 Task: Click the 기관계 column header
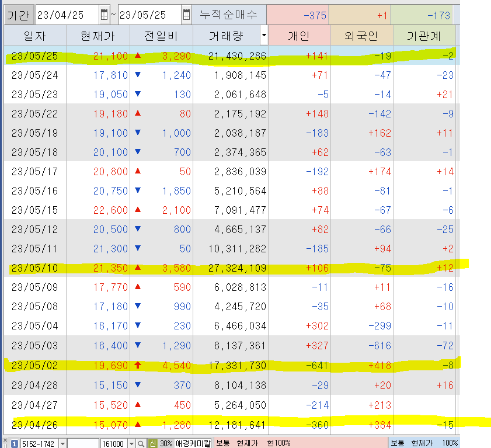pyautogui.click(x=424, y=36)
